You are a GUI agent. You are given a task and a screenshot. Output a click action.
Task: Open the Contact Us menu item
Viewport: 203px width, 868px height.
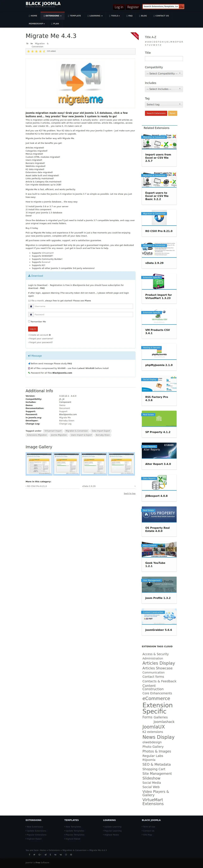point(161,16)
